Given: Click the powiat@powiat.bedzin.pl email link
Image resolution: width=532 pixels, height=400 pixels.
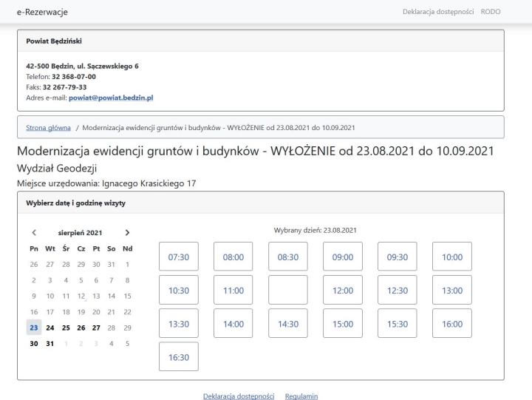Looking at the screenshot, I should point(110,97).
